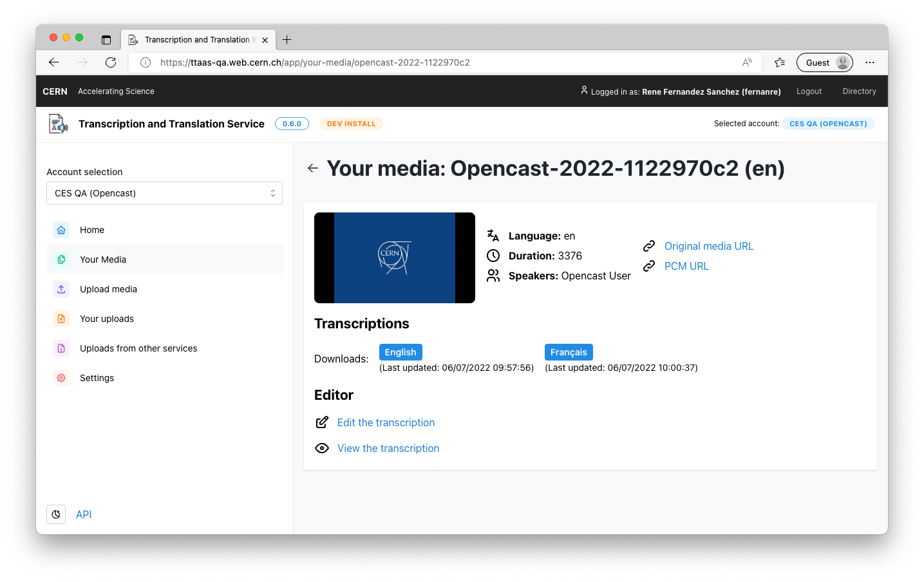Click the CERN link in top bar
The height and width of the screenshot is (582, 924).
coord(55,91)
